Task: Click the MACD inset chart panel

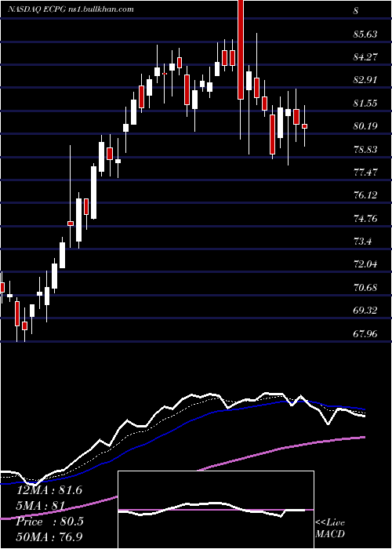Action: 216,510
